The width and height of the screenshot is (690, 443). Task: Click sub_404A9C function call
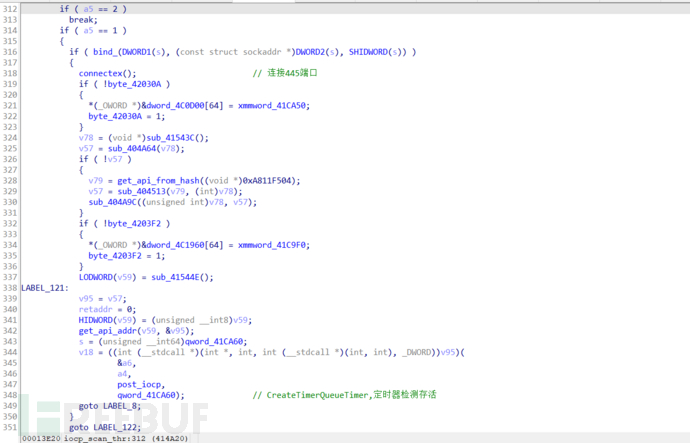[x=113, y=202]
